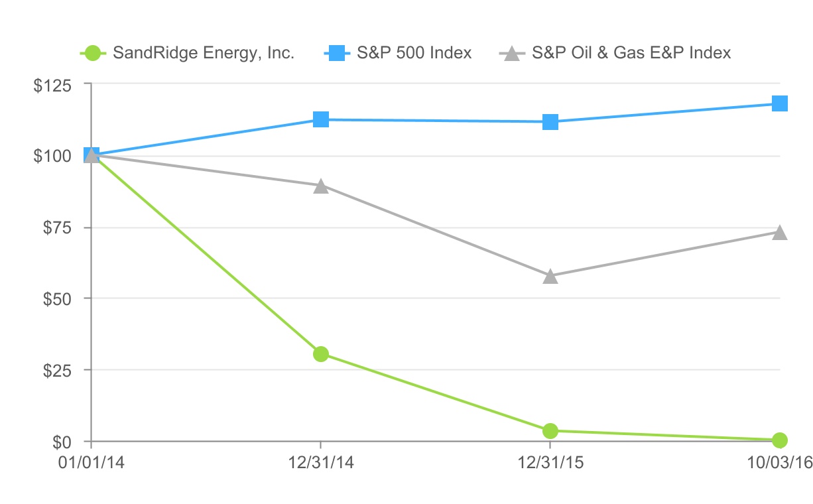Click the S&P 500 square marker at 10/03/16
This screenshot has height=504, width=813.
(780, 103)
